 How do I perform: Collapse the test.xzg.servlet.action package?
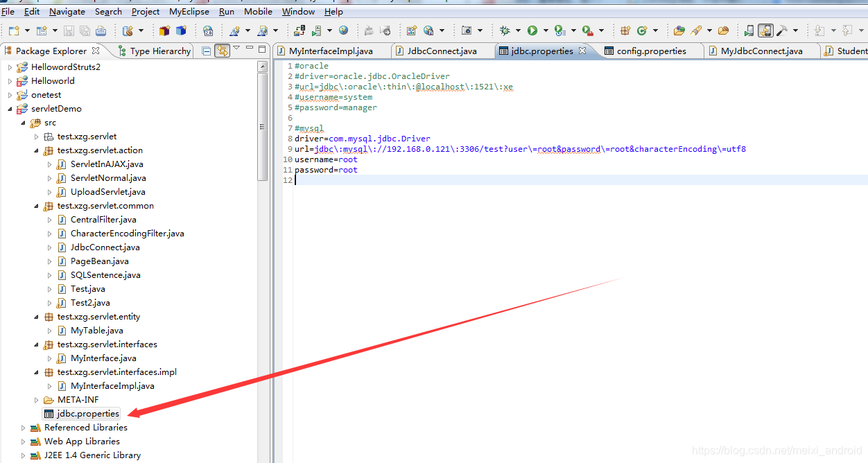[36, 150]
